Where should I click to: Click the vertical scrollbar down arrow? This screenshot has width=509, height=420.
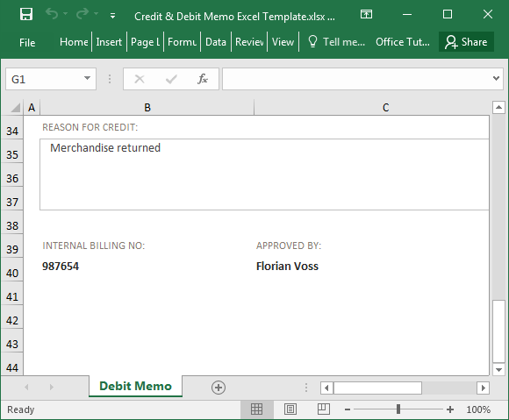click(498, 370)
